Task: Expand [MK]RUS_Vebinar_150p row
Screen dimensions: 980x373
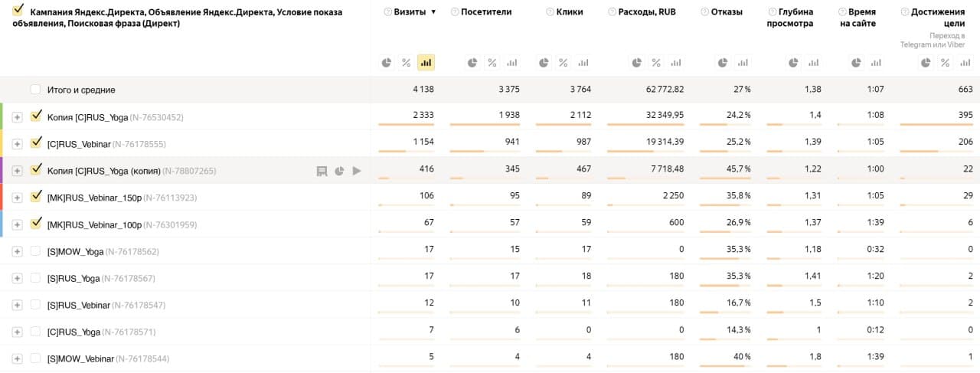Action: coord(17,198)
